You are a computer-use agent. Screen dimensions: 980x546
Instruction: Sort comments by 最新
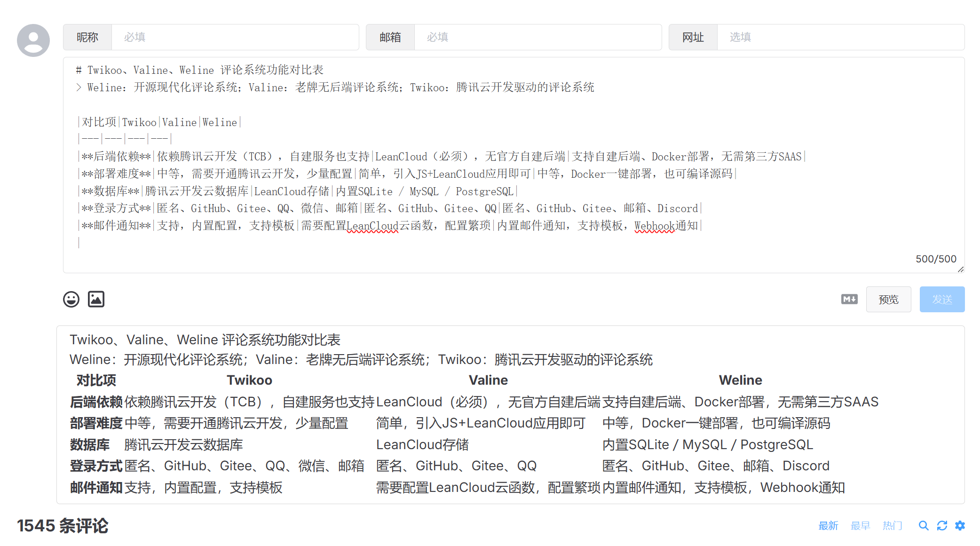point(828,526)
